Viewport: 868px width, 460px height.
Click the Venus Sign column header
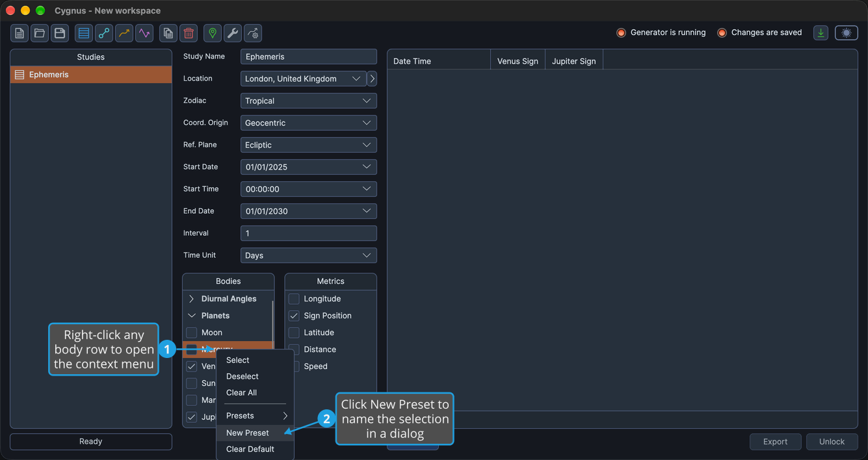point(518,61)
